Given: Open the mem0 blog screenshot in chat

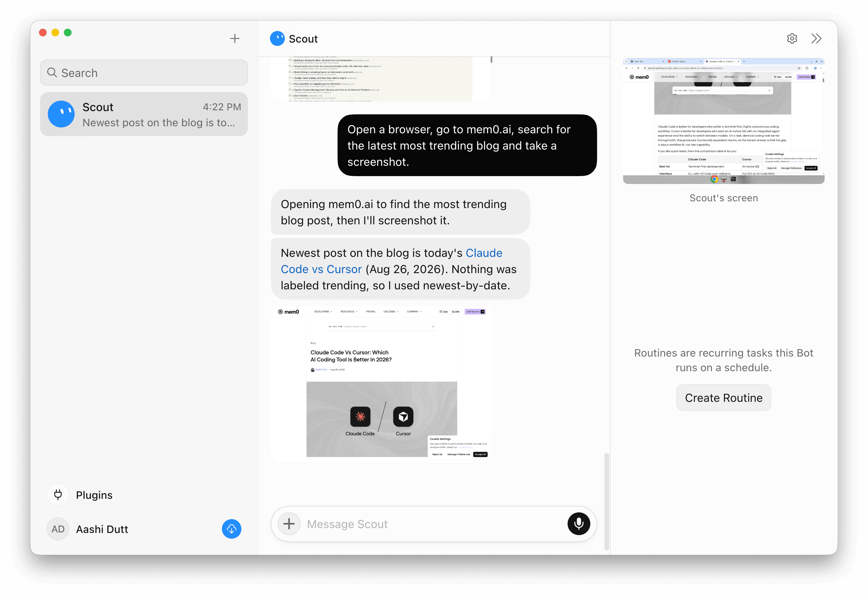Looking at the screenshot, I should (x=382, y=384).
